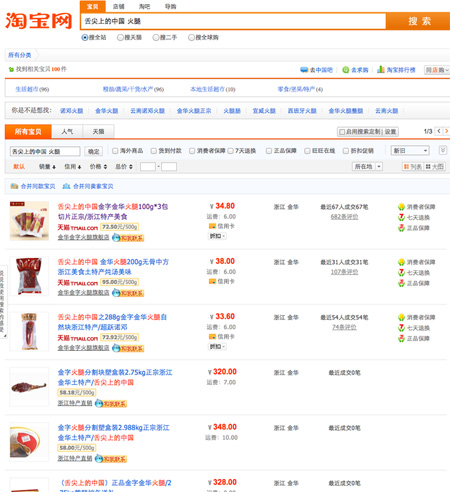Viewport: 450px width, 492px height.
Task: Switch to the 店铺 search tab
Action: point(119,6)
